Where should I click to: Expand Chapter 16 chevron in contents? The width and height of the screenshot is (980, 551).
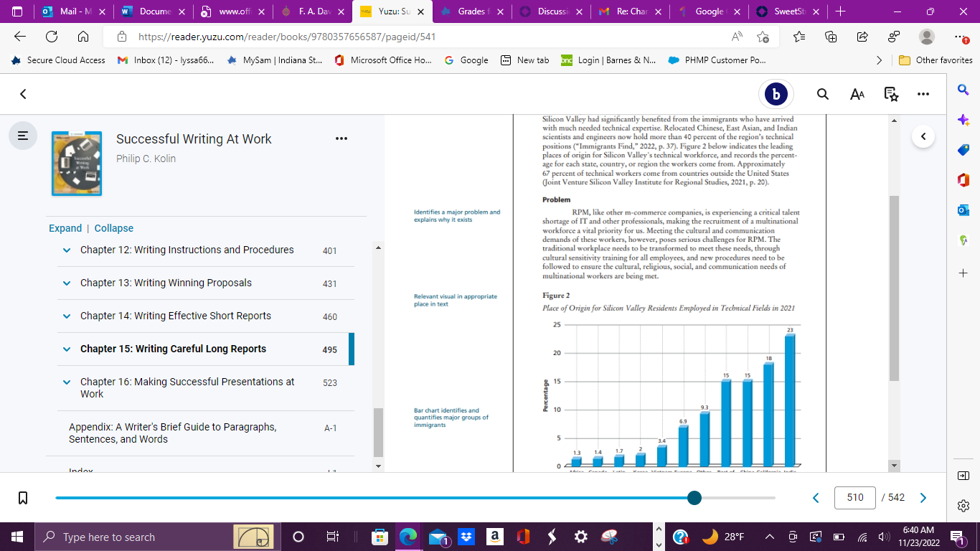(67, 382)
